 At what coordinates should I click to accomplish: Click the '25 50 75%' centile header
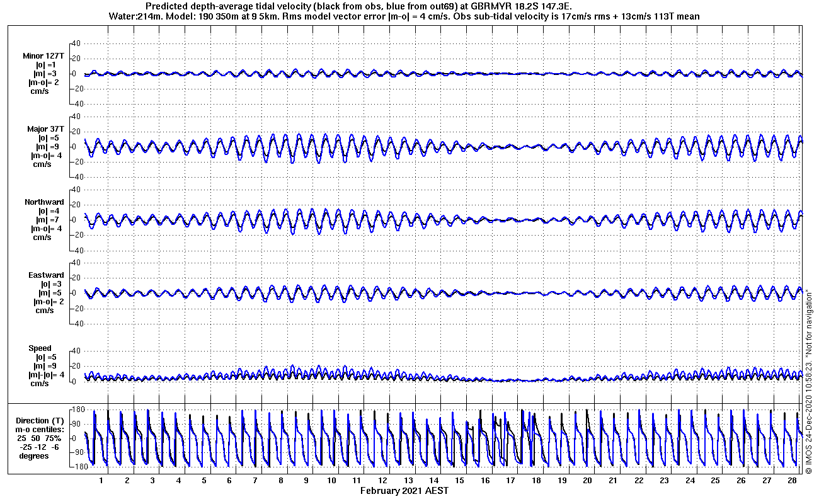pos(39,438)
